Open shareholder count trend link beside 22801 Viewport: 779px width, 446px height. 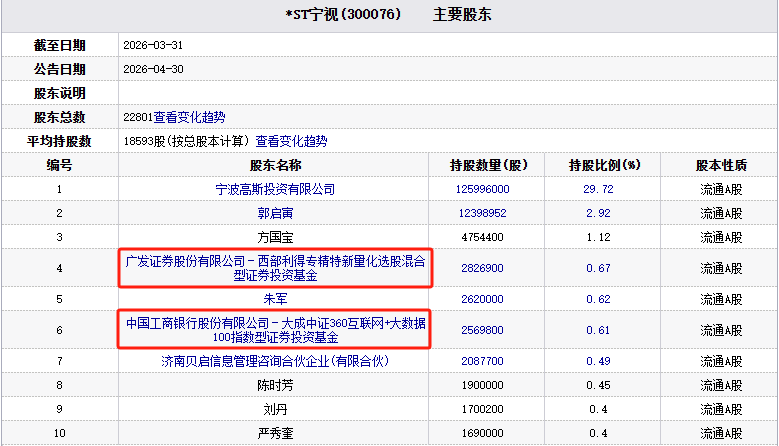(x=189, y=117)
